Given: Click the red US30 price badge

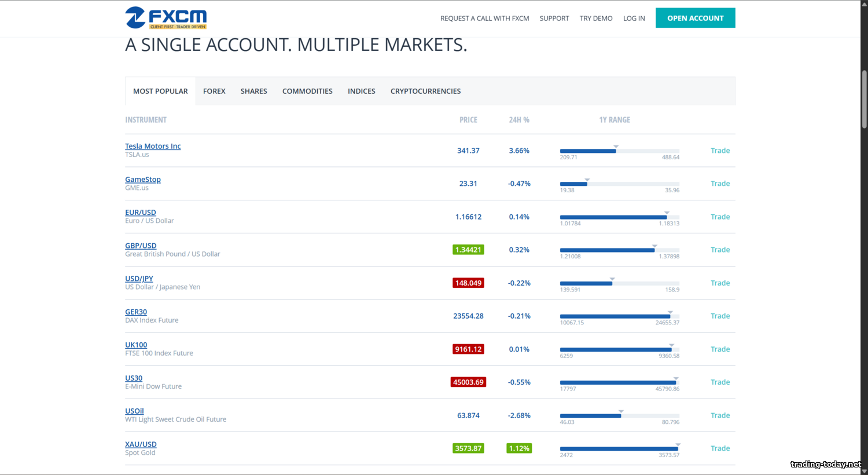Looking at the screenshot, I should click(x=468, y=382).
